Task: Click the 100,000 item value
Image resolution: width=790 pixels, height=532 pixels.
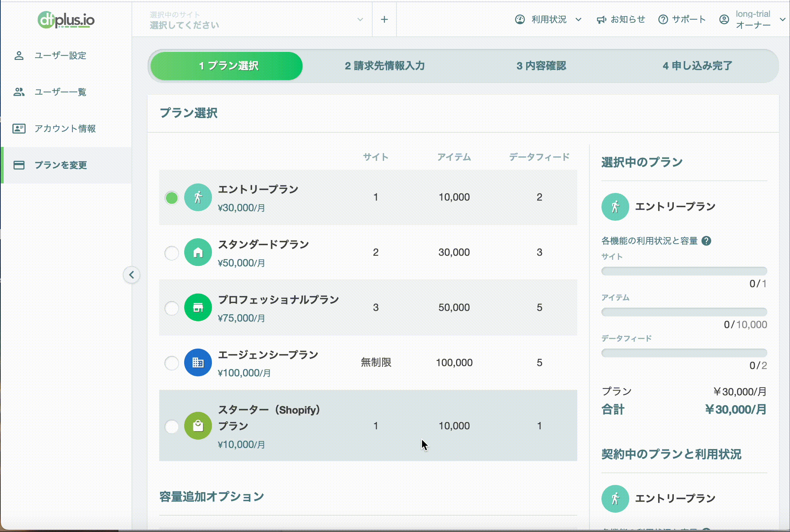Action: click(x=454, y=363)
